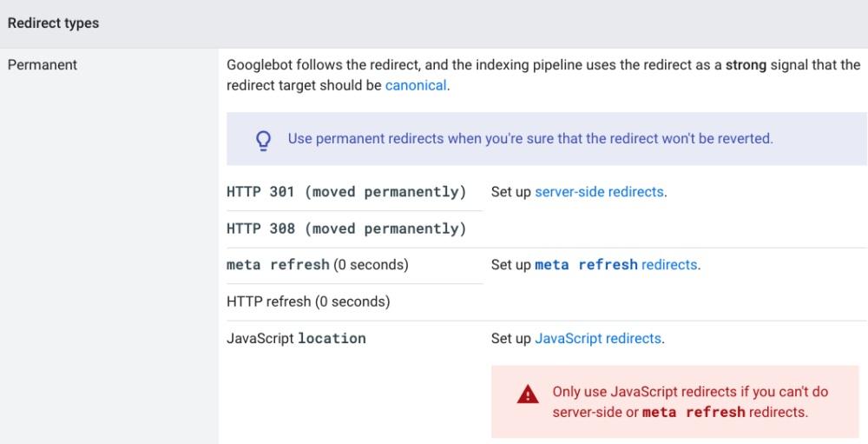
Task: Click 'Set up' text before server-side redirects
Action: point(511,192)
